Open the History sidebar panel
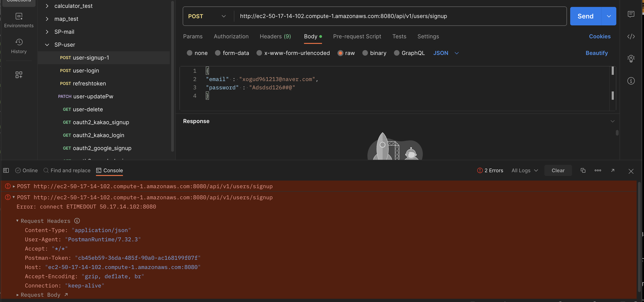 point(19,46)
